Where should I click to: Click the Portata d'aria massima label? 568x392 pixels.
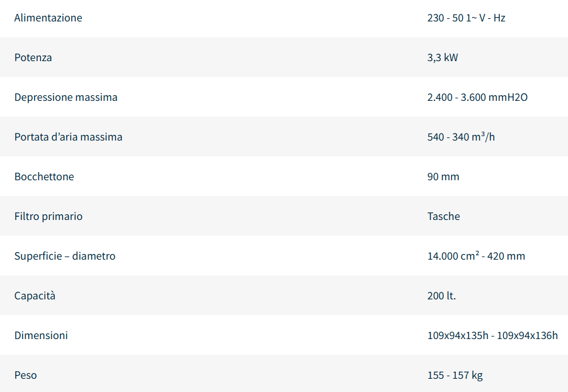click(x=68, y=137)
